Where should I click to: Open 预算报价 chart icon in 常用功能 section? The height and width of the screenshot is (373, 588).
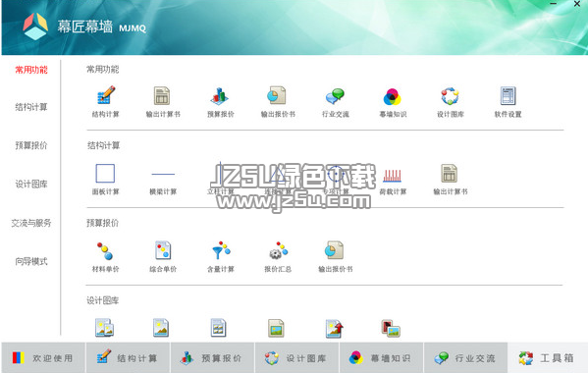[220, 95]
